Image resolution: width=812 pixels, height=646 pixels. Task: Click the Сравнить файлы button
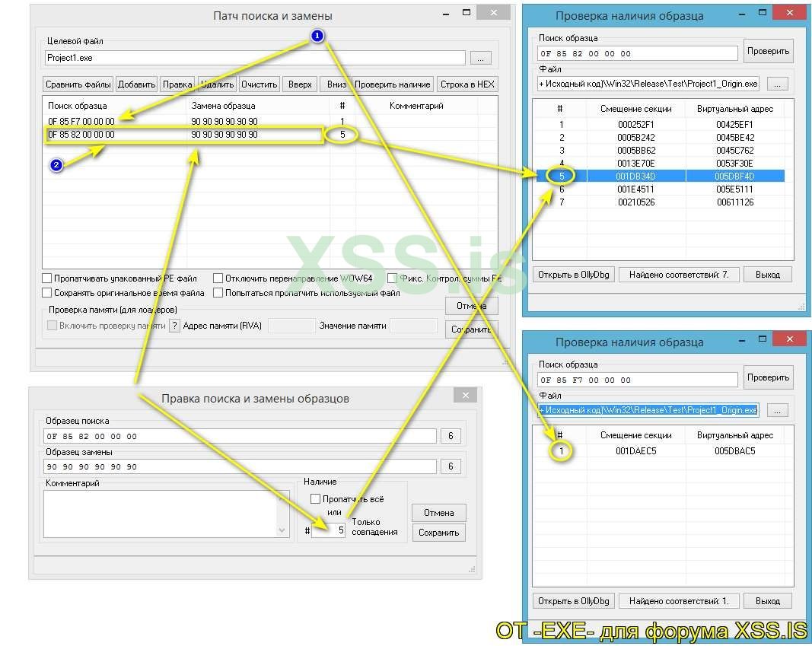coord(78,84)
